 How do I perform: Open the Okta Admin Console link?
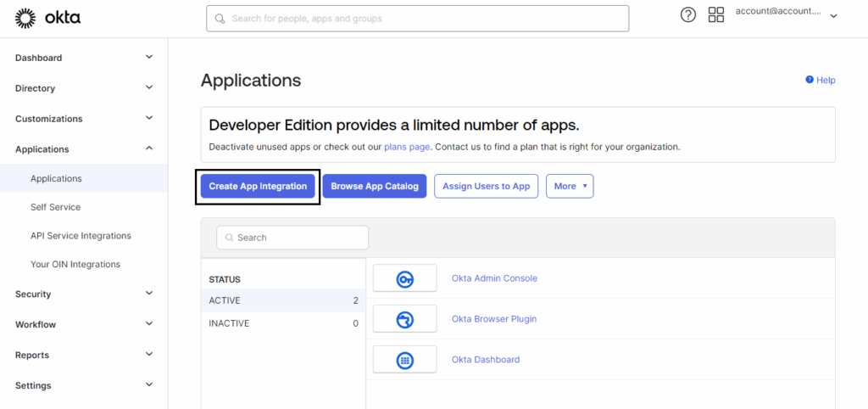pos(494,278)
